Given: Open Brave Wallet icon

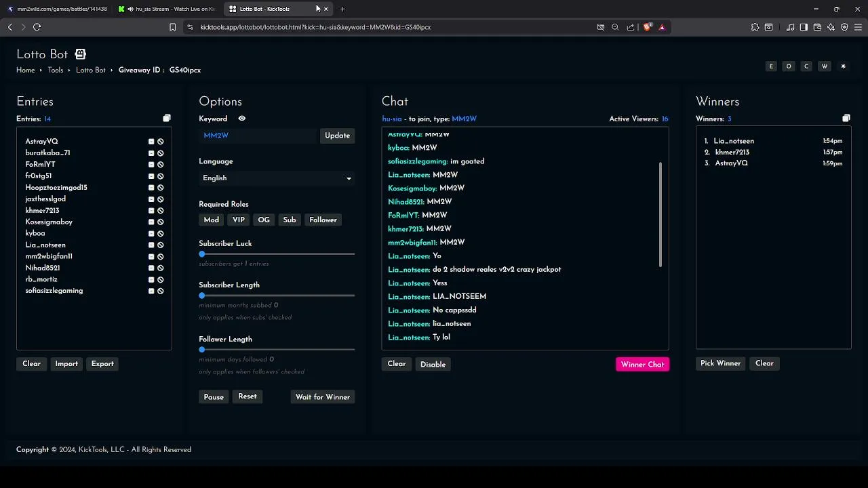Looking at the screenshot, I should pyautogui.click(x=817, y=27).
